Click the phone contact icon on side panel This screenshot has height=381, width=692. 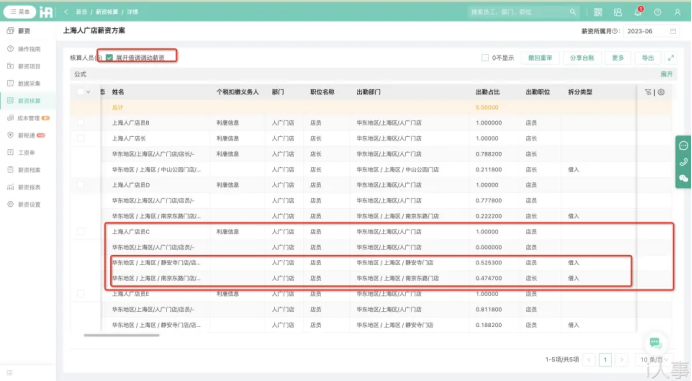click(x=683, y=162)
